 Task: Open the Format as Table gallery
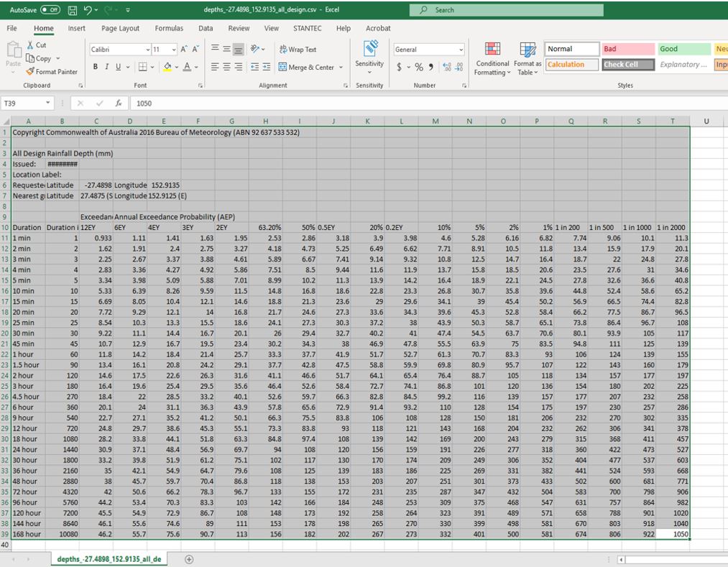coord(527,58)
